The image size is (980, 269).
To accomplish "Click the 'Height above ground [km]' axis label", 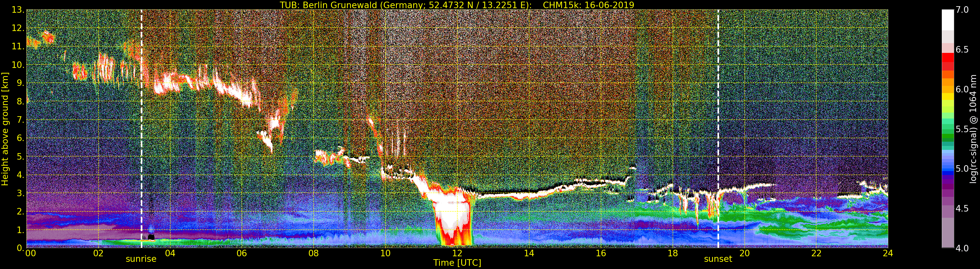I will point(5,129).
